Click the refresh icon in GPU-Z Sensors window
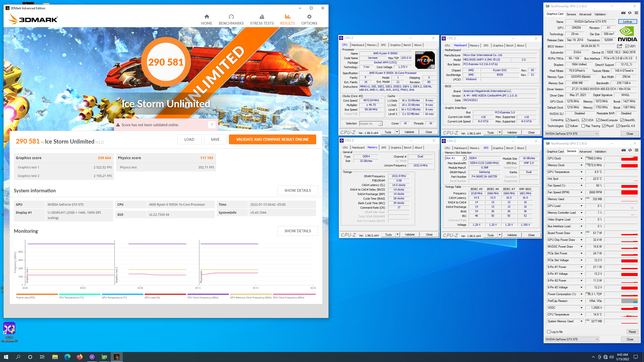 [630, 150]
